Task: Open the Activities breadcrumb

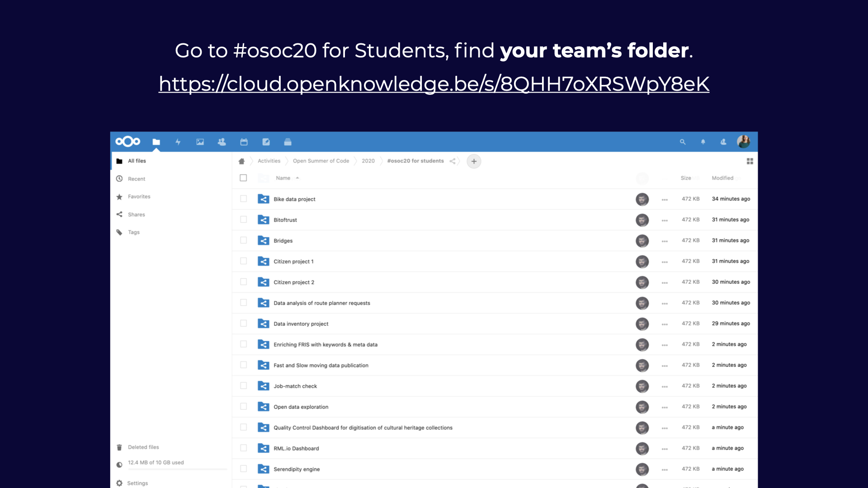Action: [269, 161]
